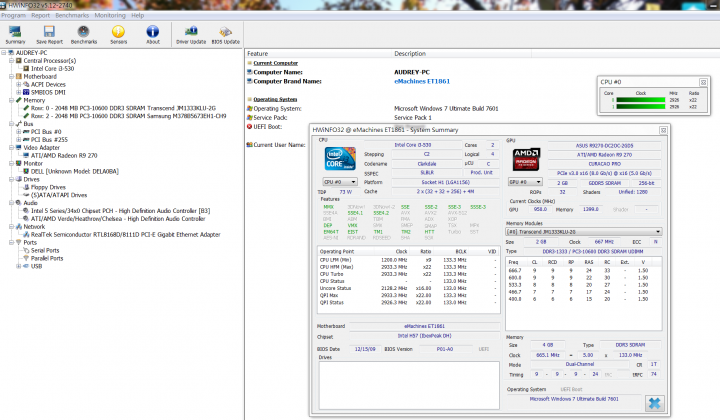Close System Summary with blue X button
This screenshot has height=420, width=720.
[x=654, y=403]
